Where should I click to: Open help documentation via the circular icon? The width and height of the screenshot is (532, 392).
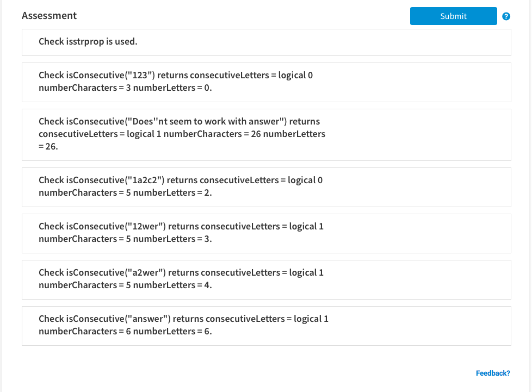click(505, 16)
